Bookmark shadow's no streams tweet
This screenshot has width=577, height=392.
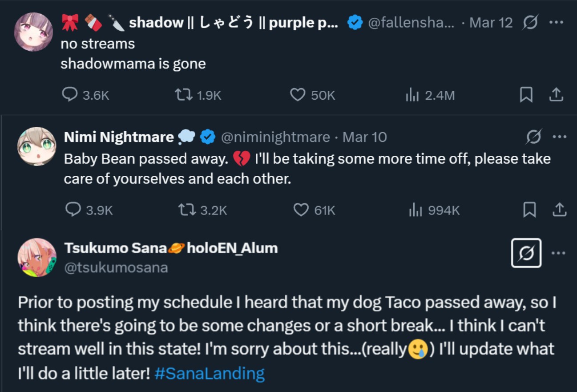tap(526, 95)
